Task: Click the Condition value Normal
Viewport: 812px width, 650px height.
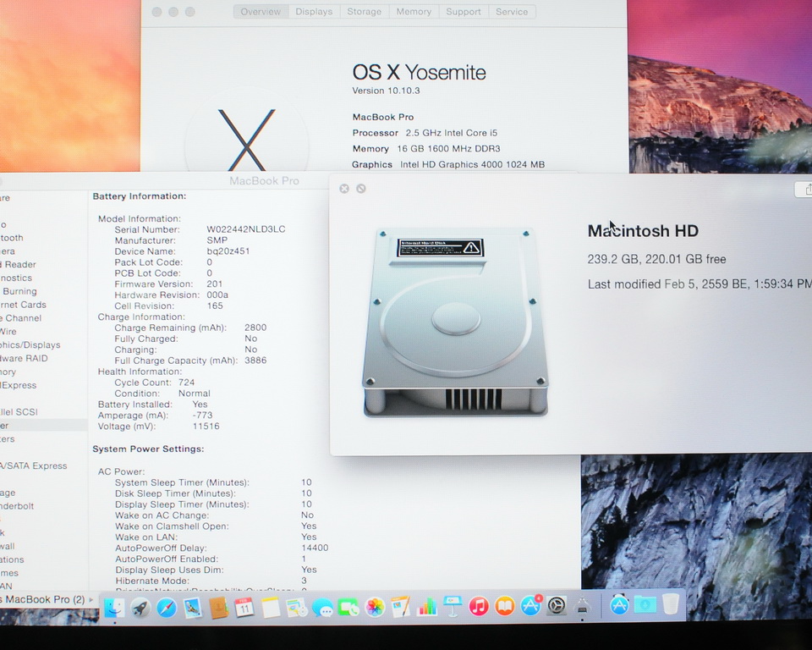Action: pos(195,394)
